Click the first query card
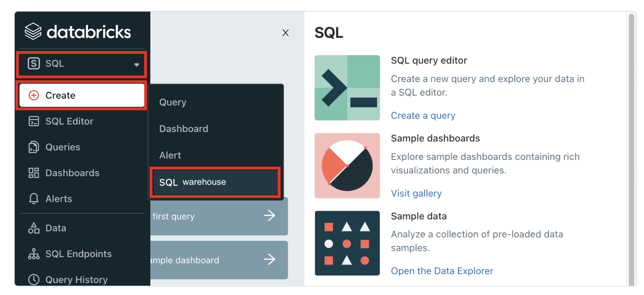 (x=219, y=216)
